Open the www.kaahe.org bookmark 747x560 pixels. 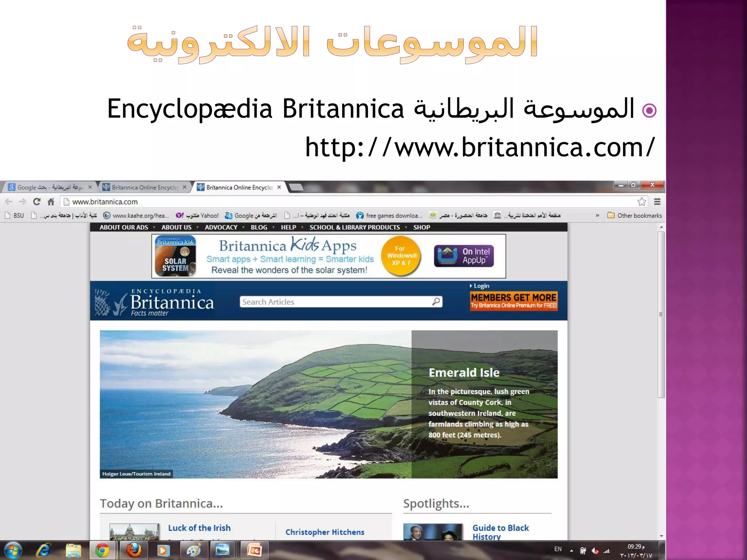pos(136,215)
